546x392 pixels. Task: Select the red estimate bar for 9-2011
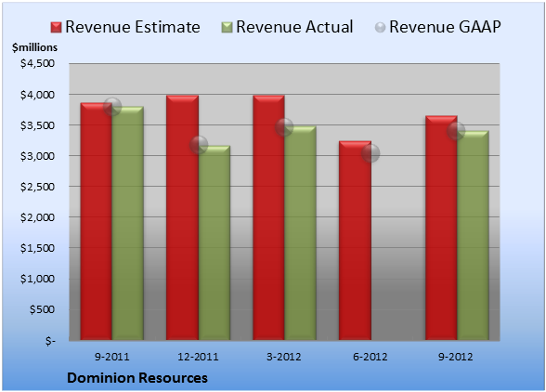pos(97,222)
